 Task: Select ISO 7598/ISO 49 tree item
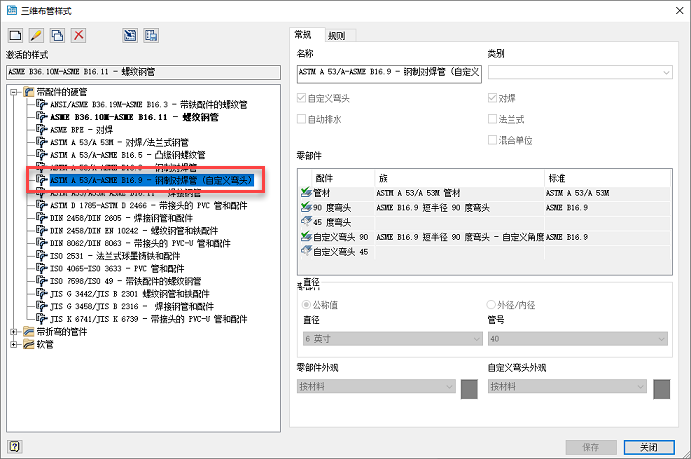coord(126,281)
